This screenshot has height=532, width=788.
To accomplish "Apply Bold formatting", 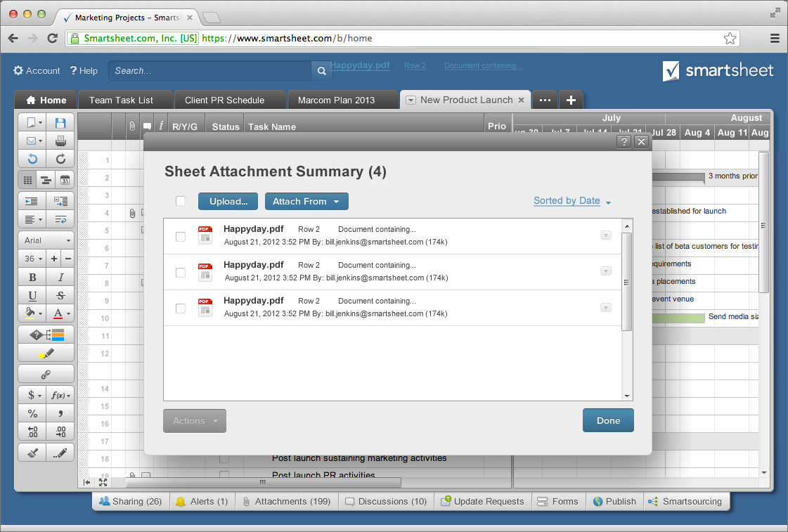I will (32, 278).
